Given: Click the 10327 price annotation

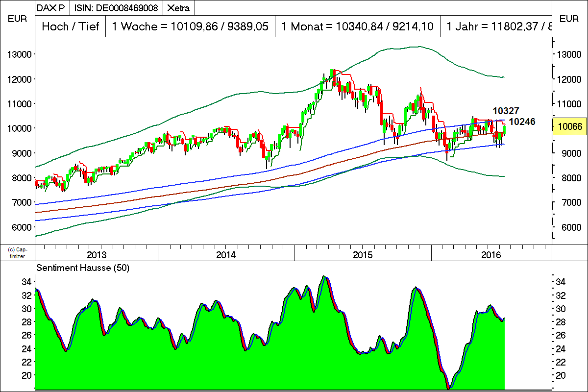Looking at the screenshot, I should coord(506,111).
